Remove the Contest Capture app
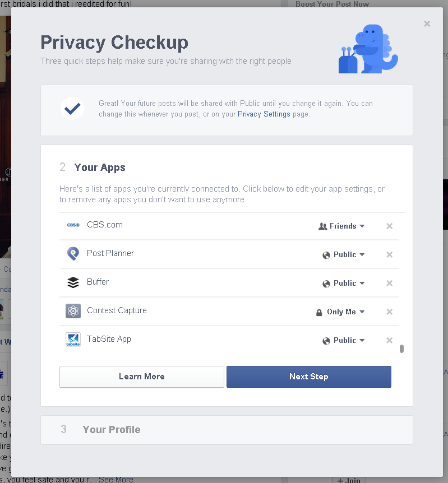Screen dimensions: 448x483 (390, 312)
